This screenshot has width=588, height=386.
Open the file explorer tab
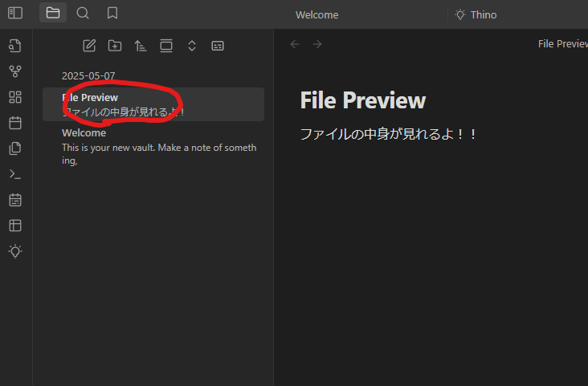point(53,13)
